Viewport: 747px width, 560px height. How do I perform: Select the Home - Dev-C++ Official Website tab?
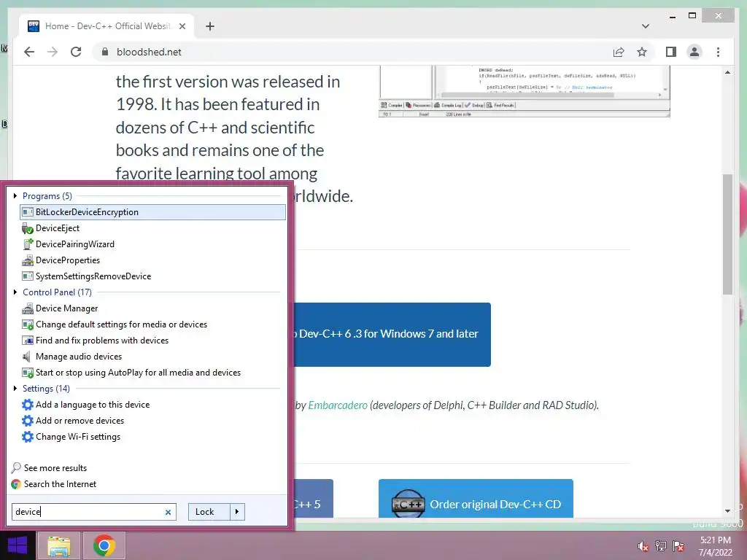pos(107,26)
